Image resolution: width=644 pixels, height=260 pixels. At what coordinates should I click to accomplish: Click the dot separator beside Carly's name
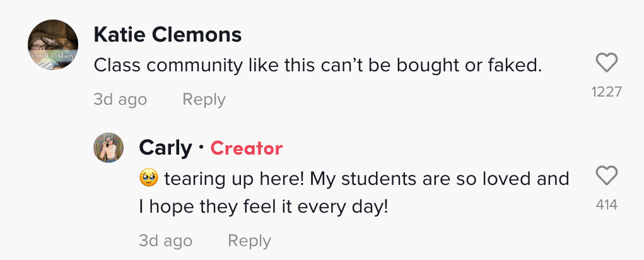point(201,148)
